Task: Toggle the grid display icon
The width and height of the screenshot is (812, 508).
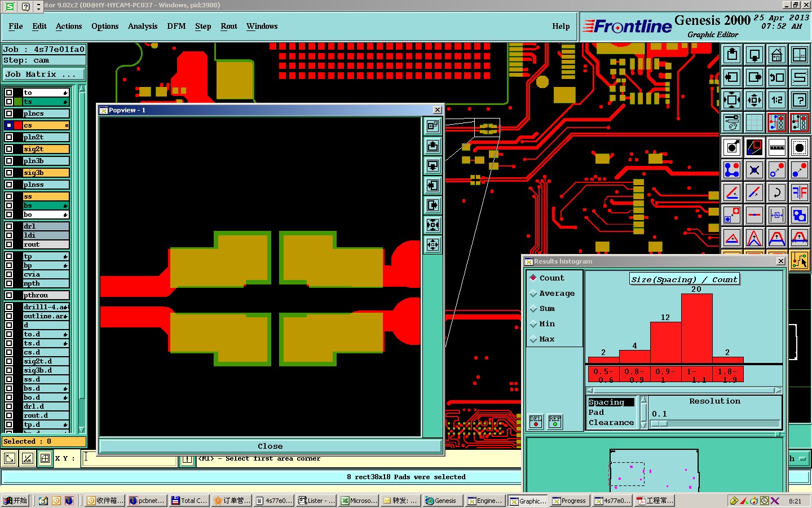Action: tap(754, 122)
